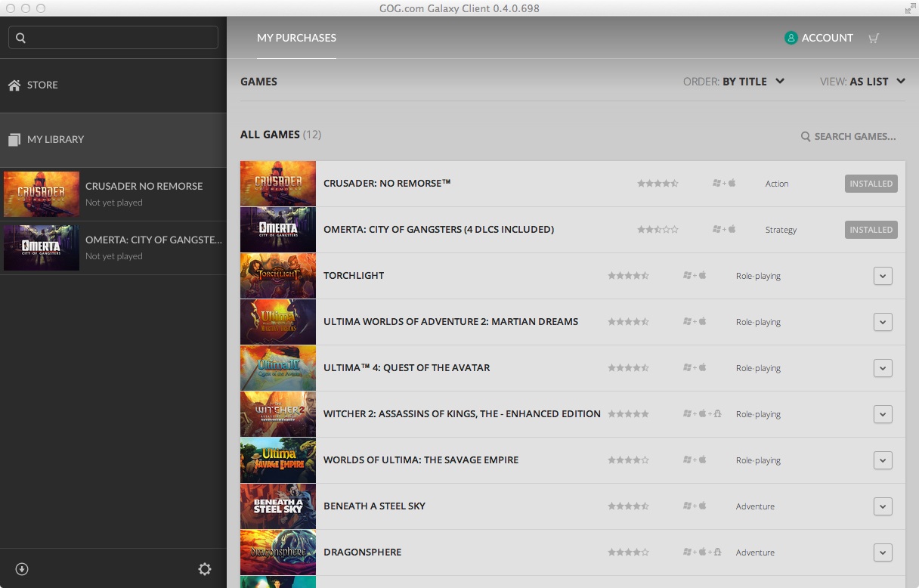Viewport: 919px width, 588px height.
Task: Click Omerta thumbnail in game list
Action: (278, 230)
